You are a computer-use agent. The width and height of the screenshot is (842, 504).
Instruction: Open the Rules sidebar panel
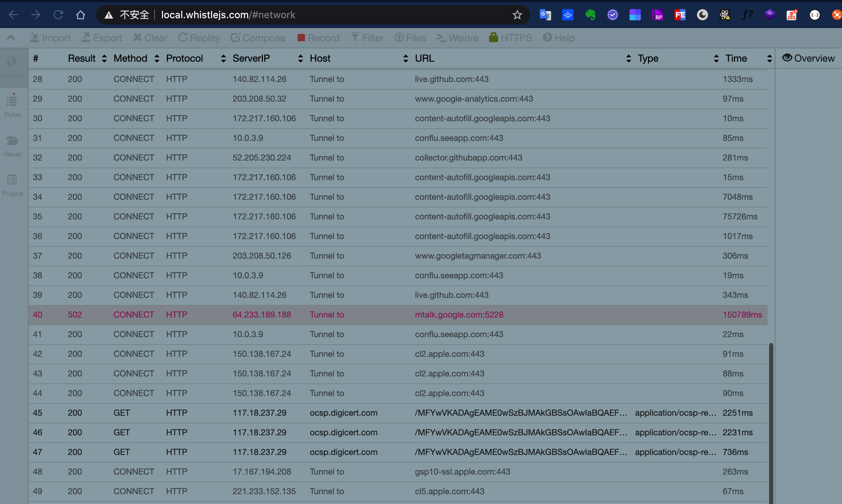coord(12,106)
